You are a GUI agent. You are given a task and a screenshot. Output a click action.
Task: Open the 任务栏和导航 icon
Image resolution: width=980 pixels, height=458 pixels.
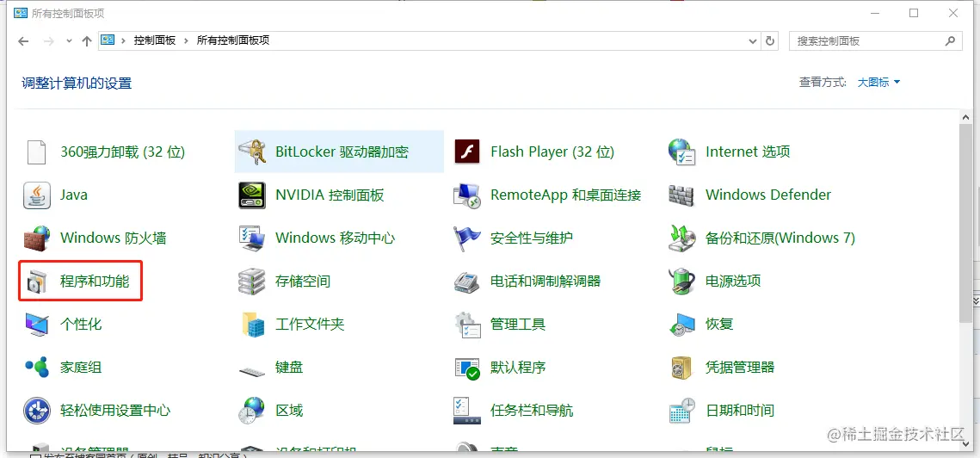[x=466, y=411]
